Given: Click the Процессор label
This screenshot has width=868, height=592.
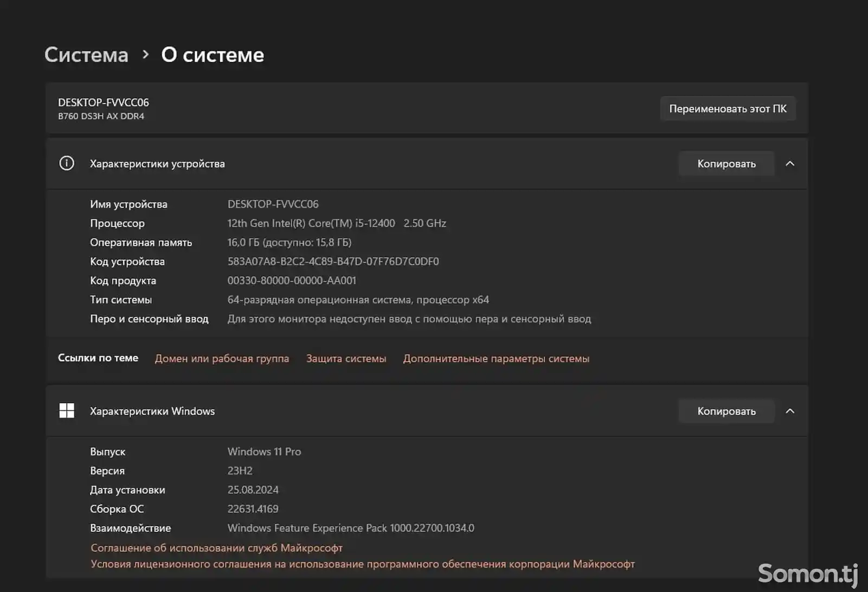Looking at the screenshot, I should coord(117,223).
